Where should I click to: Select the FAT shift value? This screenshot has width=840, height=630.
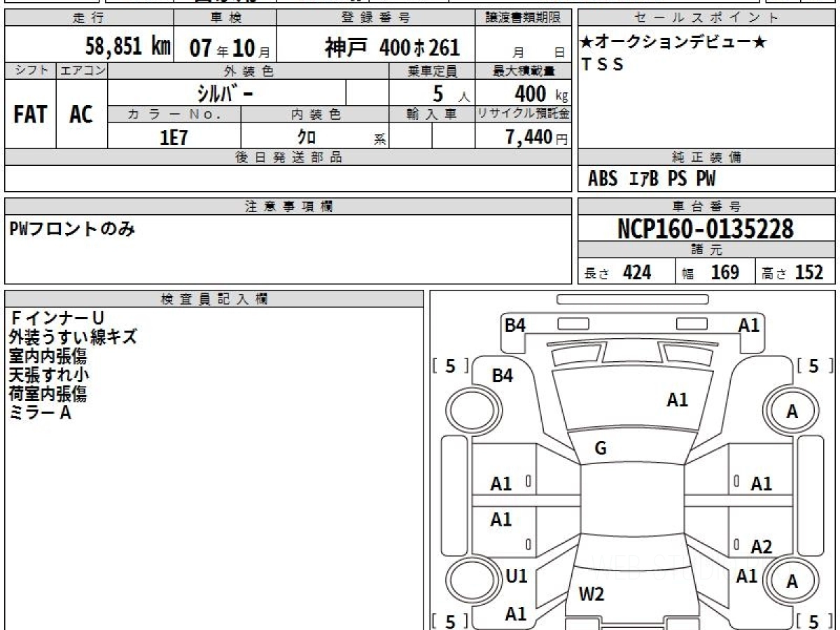pos(30,115)
